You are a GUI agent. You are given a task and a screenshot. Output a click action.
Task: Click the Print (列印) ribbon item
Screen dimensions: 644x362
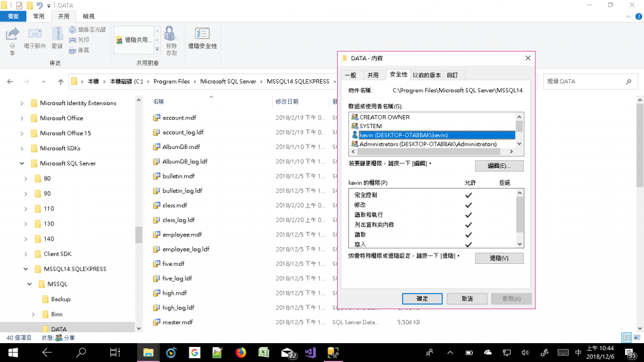(79, 40)
